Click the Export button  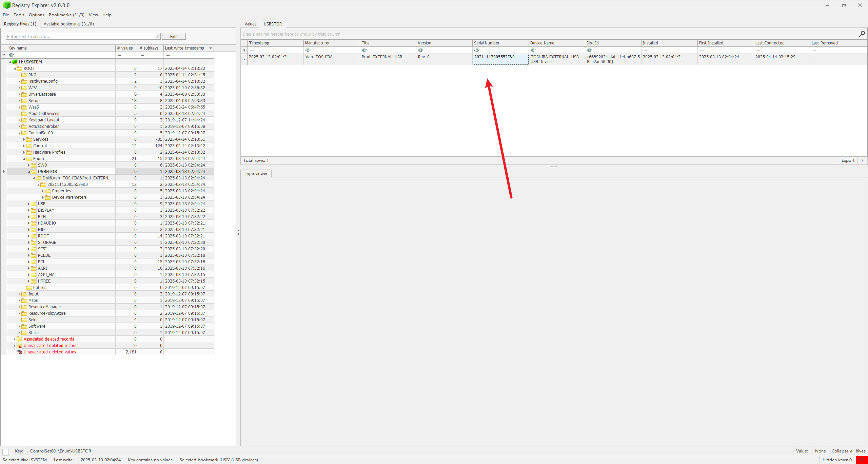[x=848, y=160]
